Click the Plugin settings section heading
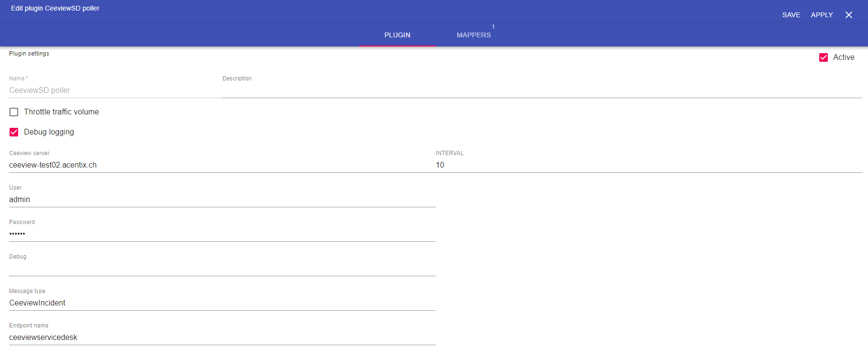Viewport: 868px width, 361px height. coord(29,54)
